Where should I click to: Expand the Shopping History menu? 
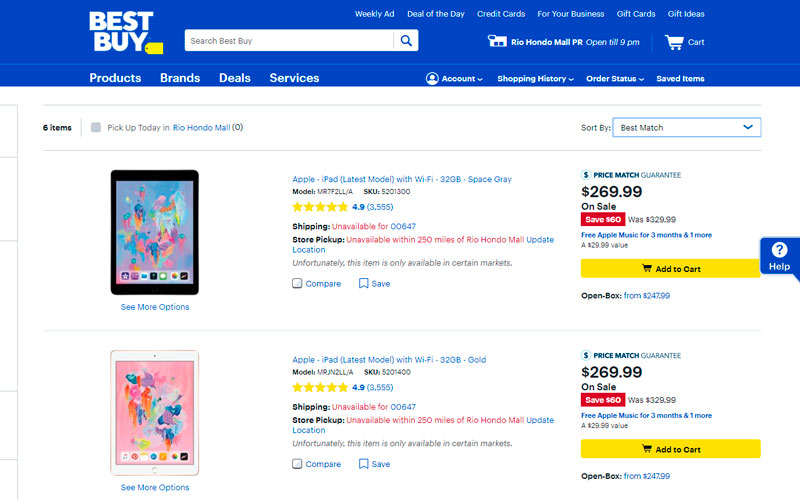click(x=535, y=79)
